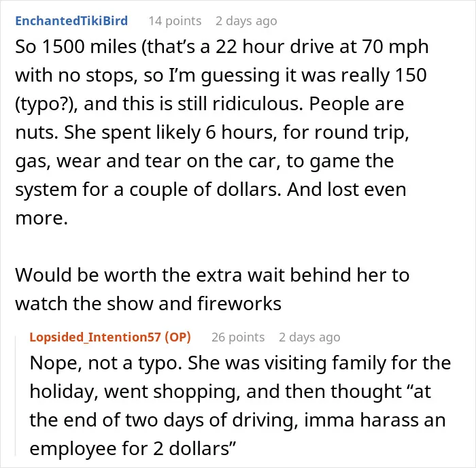Screen dimensions: 476x468
Task: Click the (OP) label
Action: pos(177,337)
